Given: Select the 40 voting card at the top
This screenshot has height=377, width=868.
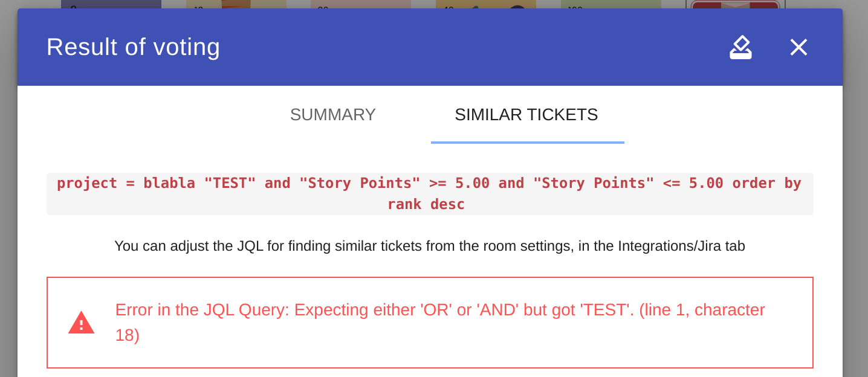Looking at the screenshot, I should click(x=478, y=5).
